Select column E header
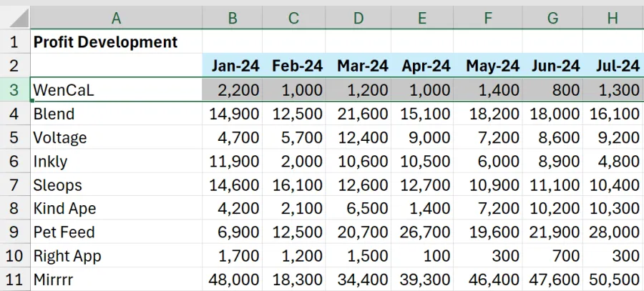The height and width of the screenshot is (291, 644). pos(422,18)
